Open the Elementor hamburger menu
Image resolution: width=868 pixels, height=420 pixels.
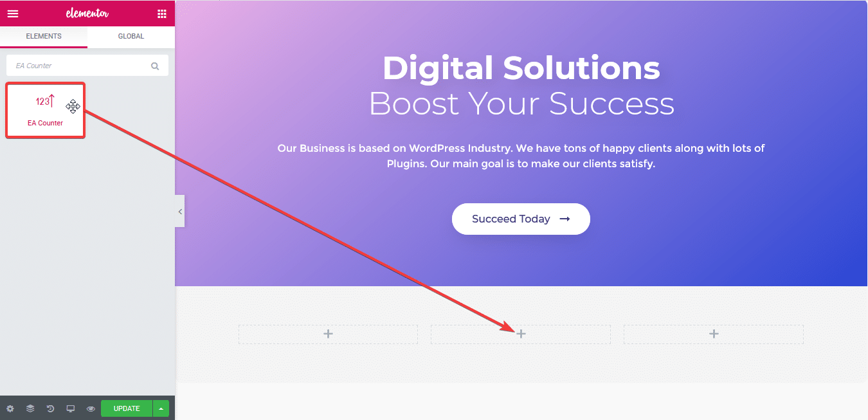point(13,14)
